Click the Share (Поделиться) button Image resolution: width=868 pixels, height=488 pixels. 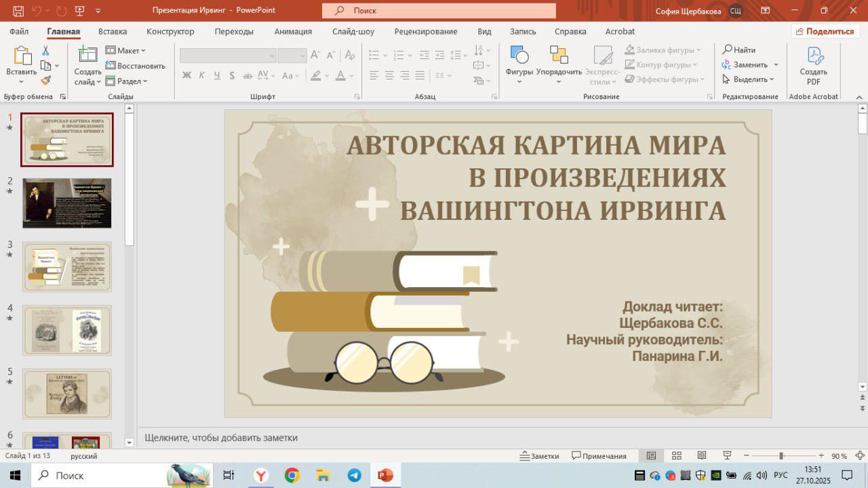click(x=825, y=31)
